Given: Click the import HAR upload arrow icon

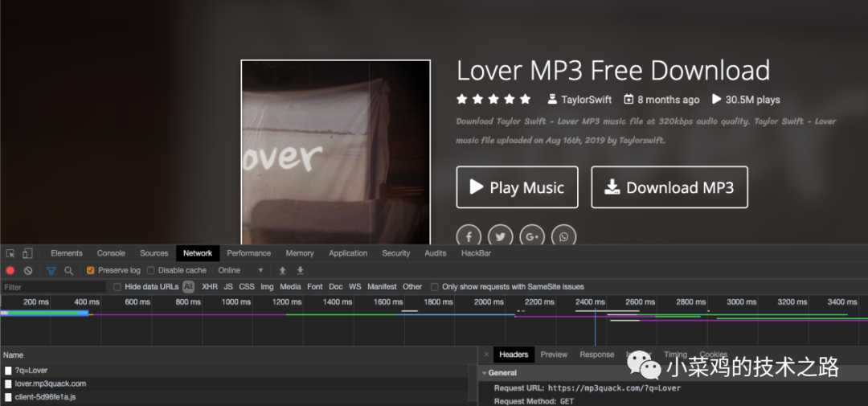Looking at the screenshot, I should coord(282,270).
